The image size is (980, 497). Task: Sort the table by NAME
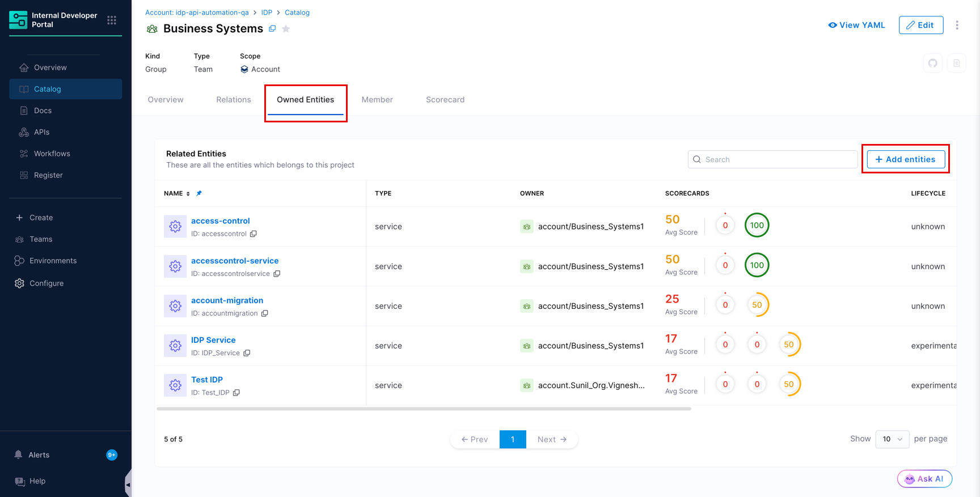pyautogui.click(x=188, y=194)
